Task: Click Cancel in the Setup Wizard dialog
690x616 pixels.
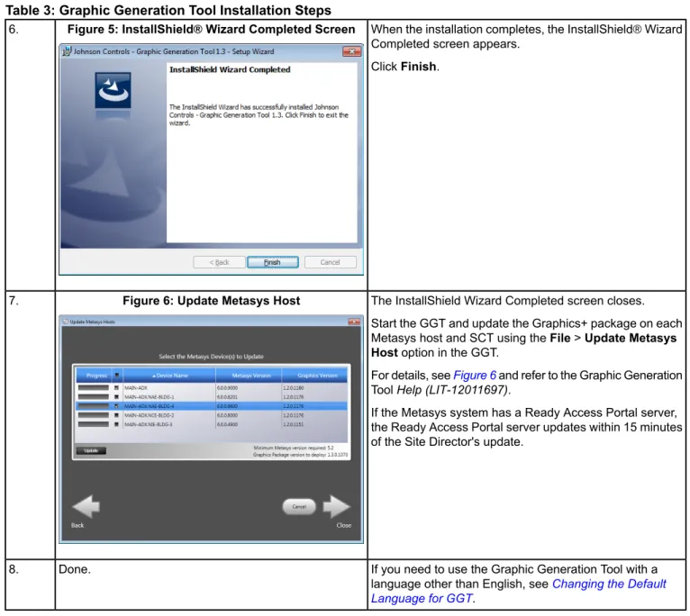Action: click(330, 262)
